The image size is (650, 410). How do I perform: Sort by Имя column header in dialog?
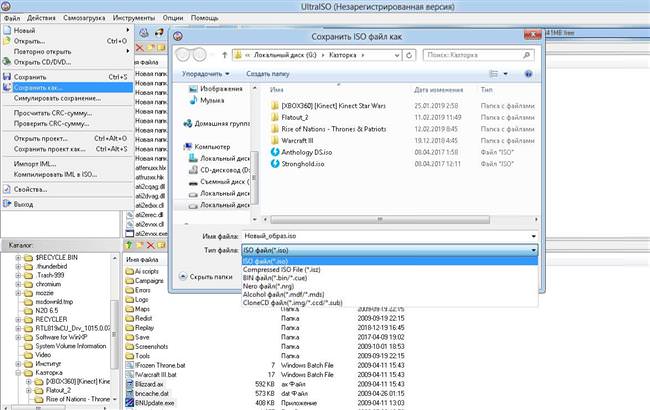(276, 90)
